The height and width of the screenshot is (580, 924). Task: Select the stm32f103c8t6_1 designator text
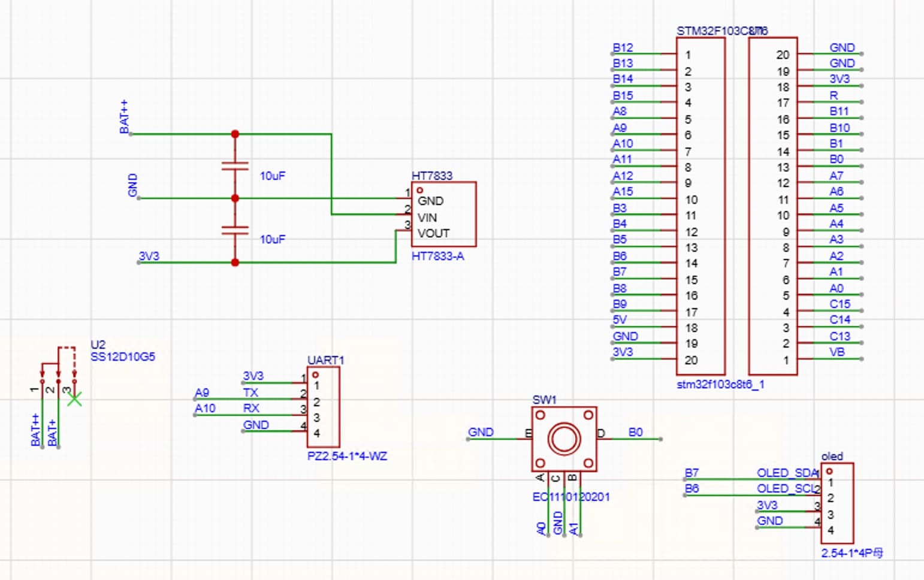(720, 384)
